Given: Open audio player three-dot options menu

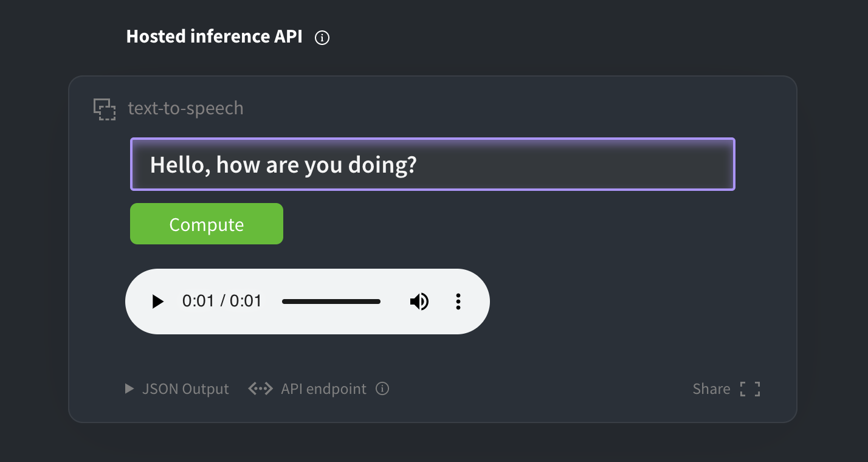Looking at the screenshot, I should pyautogui.click(x=458, y=302).
